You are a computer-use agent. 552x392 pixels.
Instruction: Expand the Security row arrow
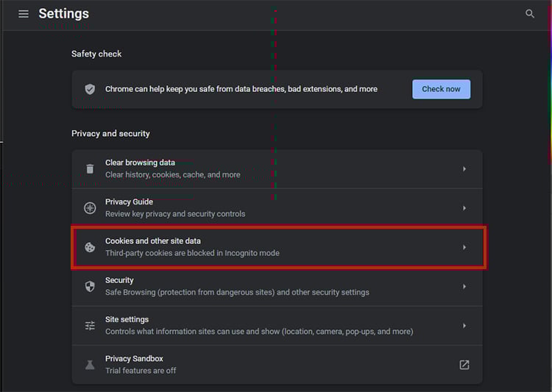pos(464,286)
